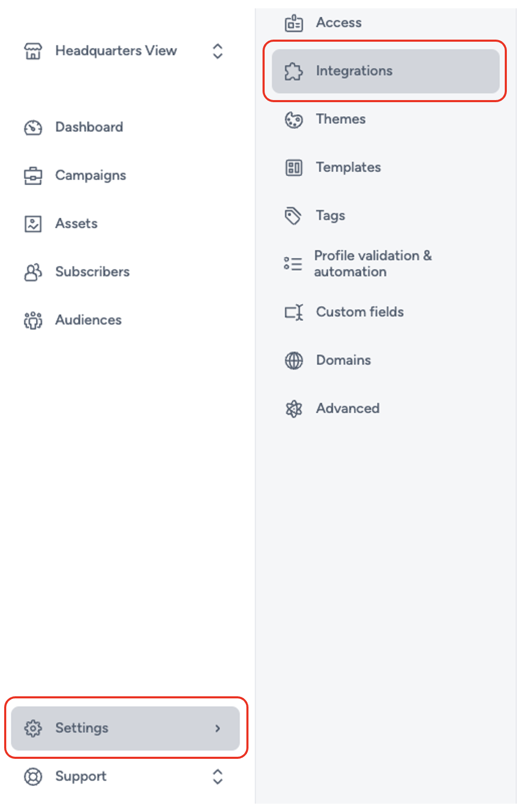This screenshot has width=523, height=812.
Task: Click the Domains globe icon
Action: (294, 360)
